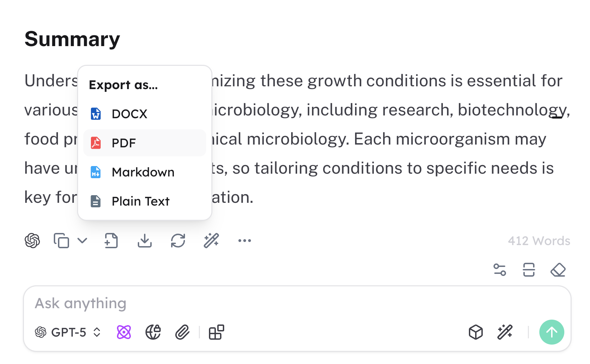Click the OpenAI logo icon below the summary
This screenshot has height=364, width=590.
point(32,241)
